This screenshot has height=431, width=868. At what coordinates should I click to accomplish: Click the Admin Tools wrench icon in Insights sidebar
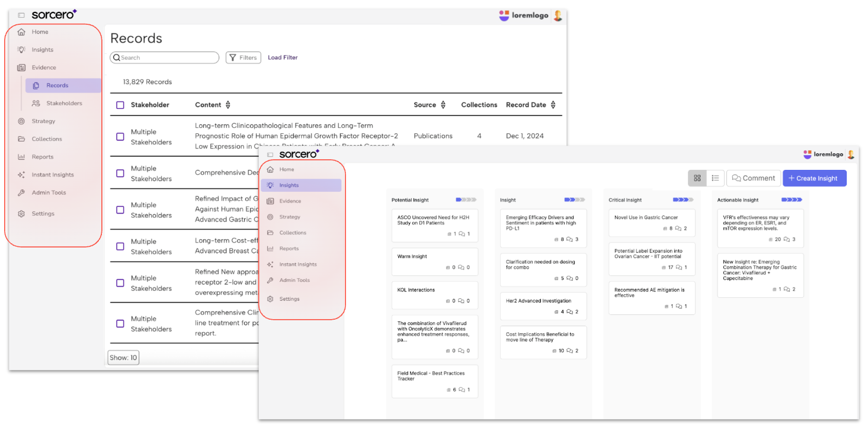coord(270,281)
